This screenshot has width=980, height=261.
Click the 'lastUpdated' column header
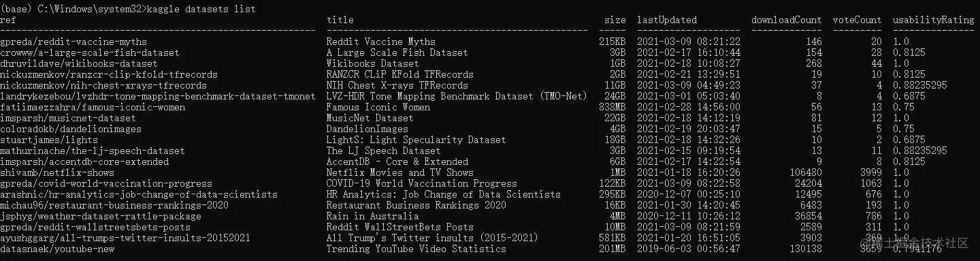[x=667, y=20]
